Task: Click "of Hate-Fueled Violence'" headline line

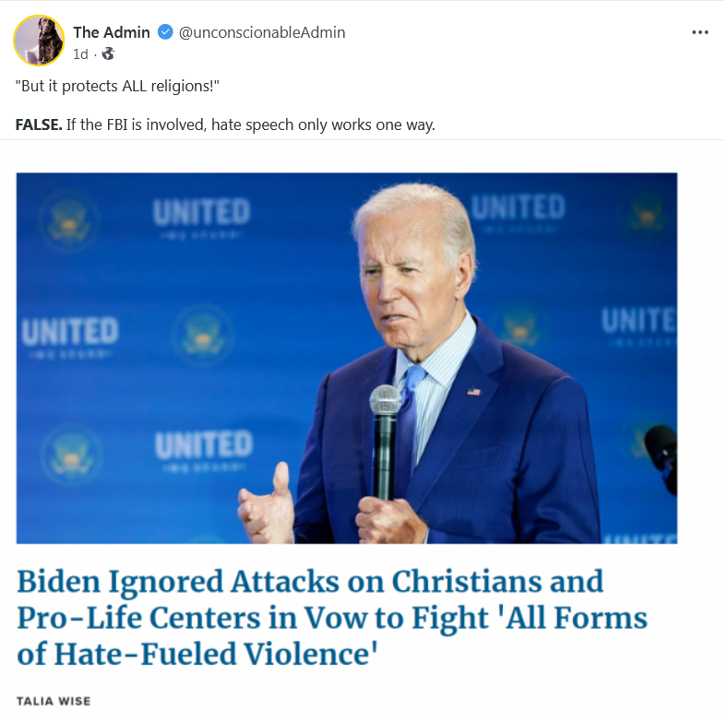Action: (197, 654)
